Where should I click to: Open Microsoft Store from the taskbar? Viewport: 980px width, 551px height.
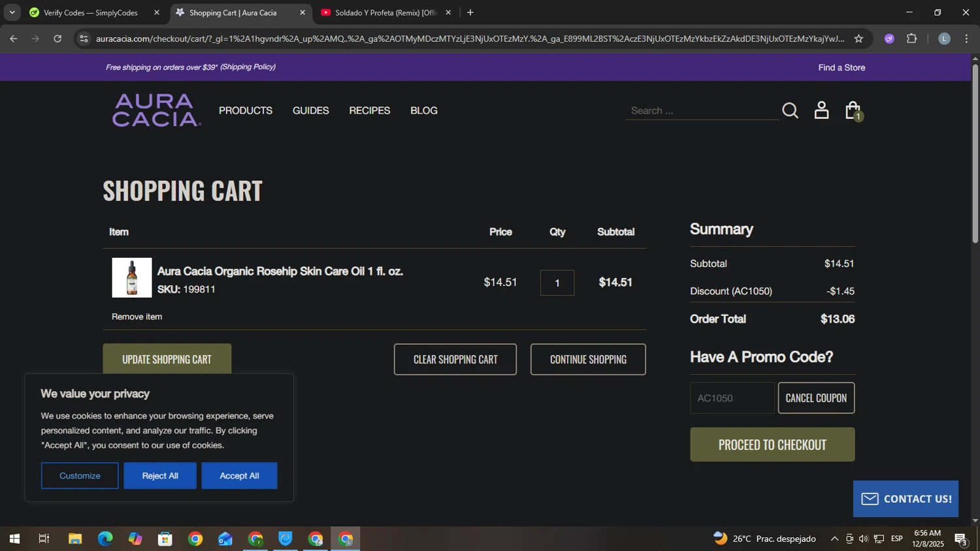[x=165, y=539]
